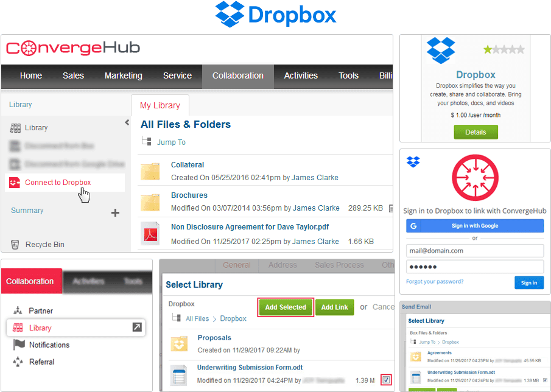This screenshot has height=392, width=551.
Task: Click the red Connect to Dropbox icon
Action: (x=15, y=183)
